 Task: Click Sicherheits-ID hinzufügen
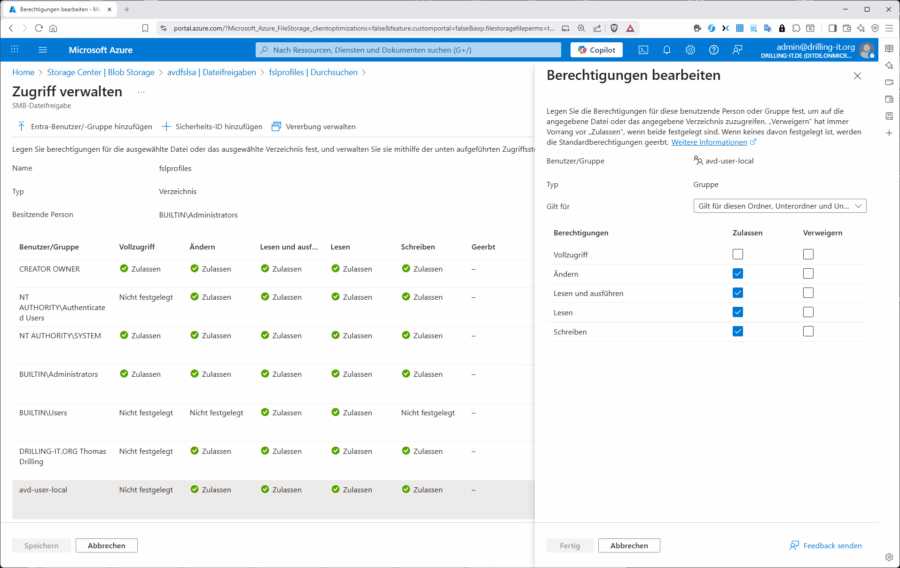click(x=212, y=127)
